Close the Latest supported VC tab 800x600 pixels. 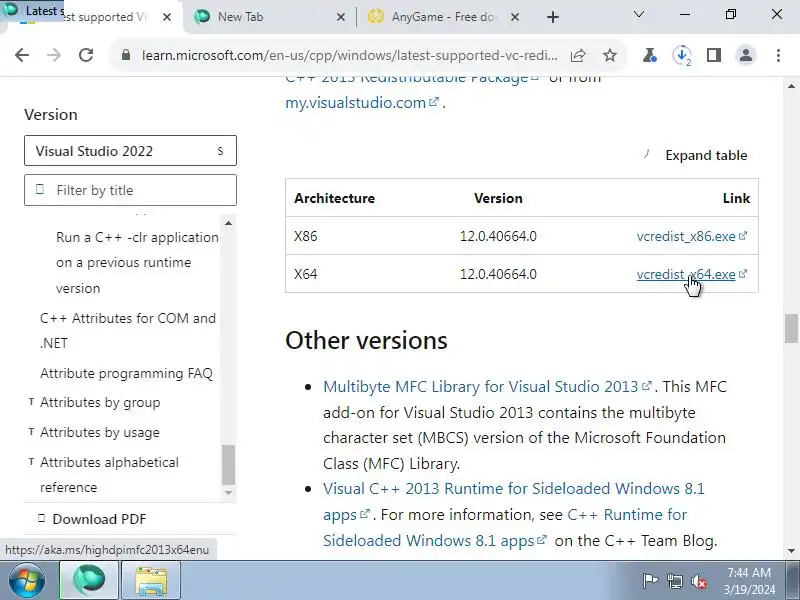[167, 17]
